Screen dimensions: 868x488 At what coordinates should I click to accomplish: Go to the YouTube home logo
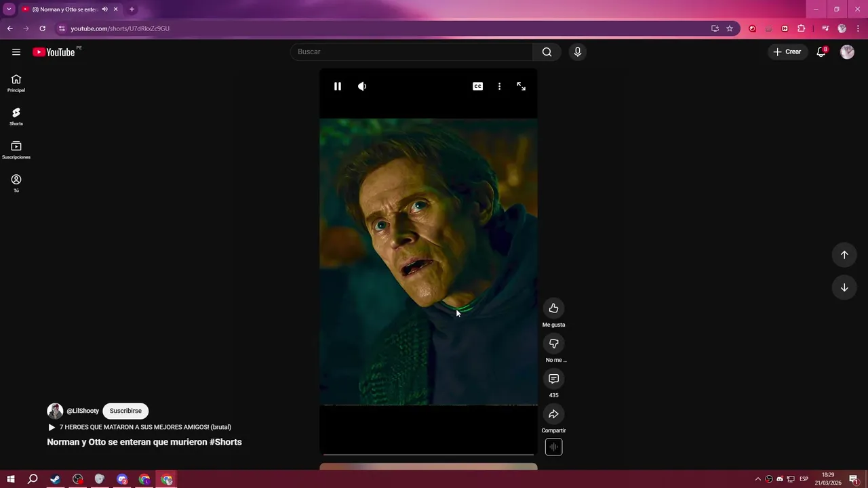coord(54,52)
